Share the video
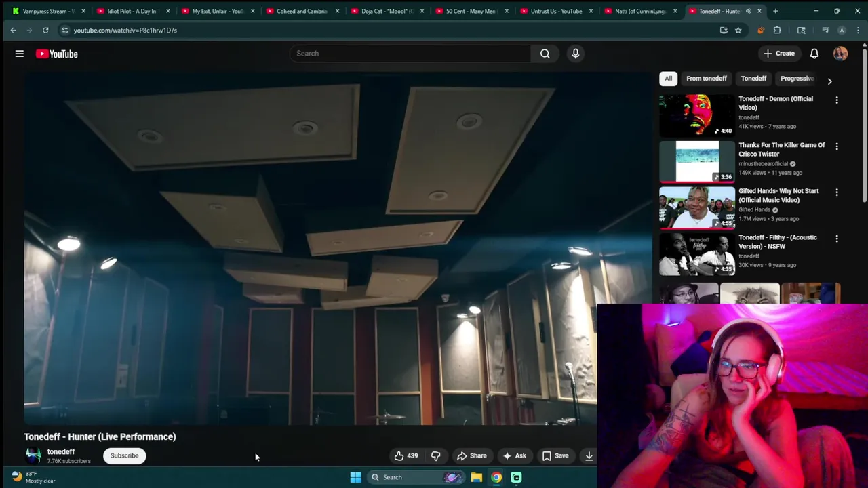 (472, 455)
